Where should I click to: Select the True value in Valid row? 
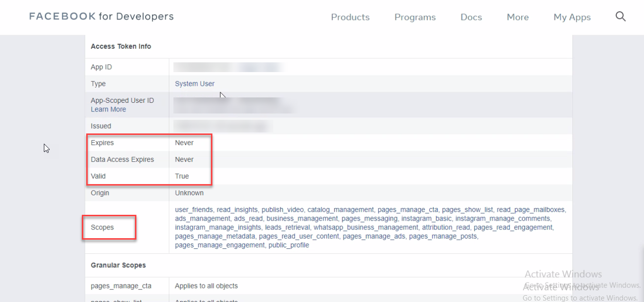182,176
